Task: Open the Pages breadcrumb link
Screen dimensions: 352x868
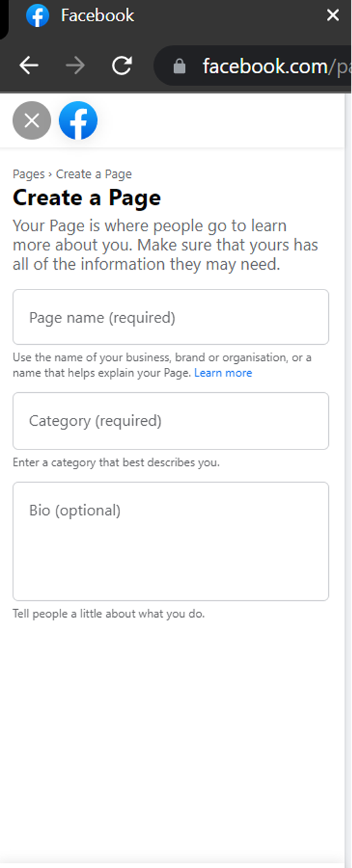Action: tap(29, 174)
